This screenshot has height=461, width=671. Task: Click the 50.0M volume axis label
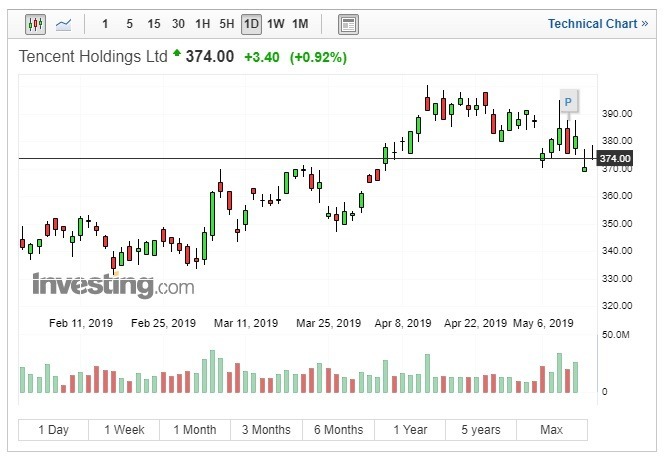(x=615, y=335)
